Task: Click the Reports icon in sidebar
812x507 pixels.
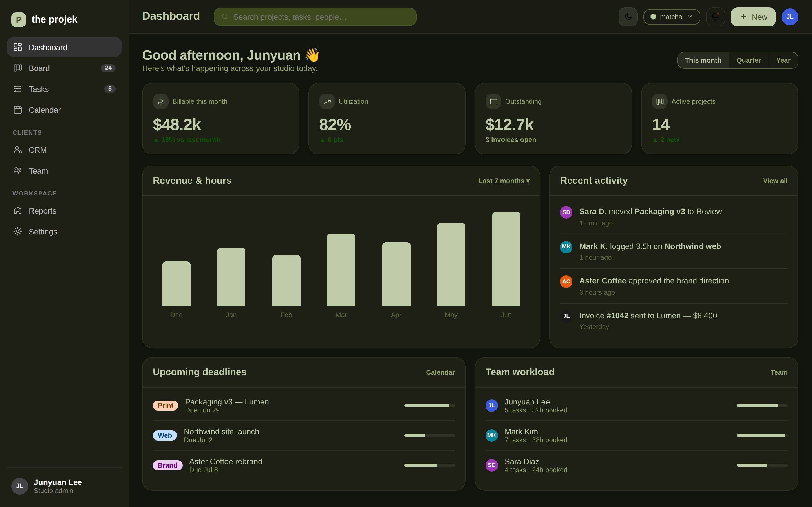Action: (18, 211)
